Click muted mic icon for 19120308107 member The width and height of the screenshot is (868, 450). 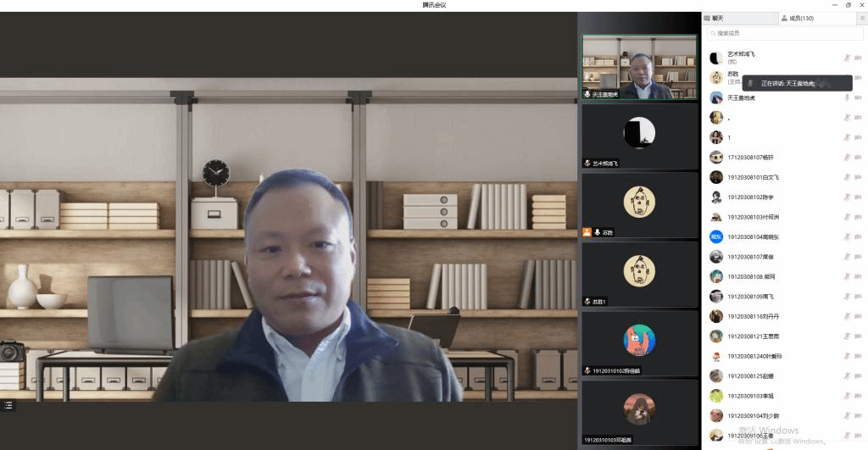click(846, 256)
